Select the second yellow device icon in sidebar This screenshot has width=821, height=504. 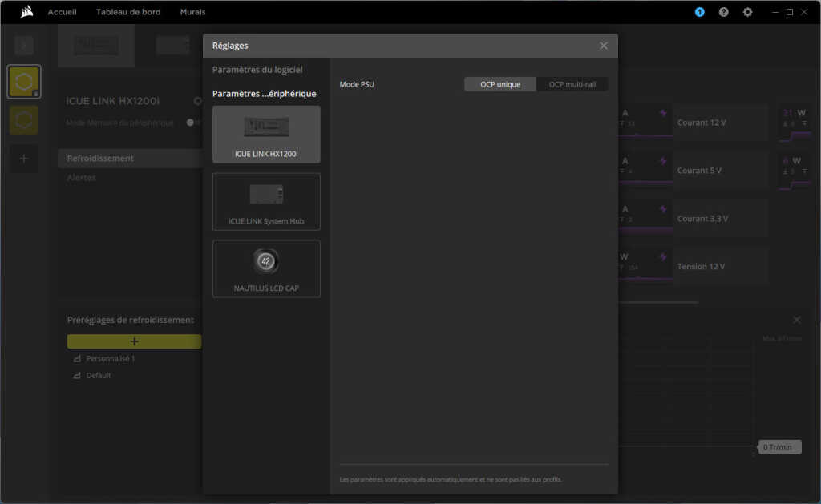23,120
